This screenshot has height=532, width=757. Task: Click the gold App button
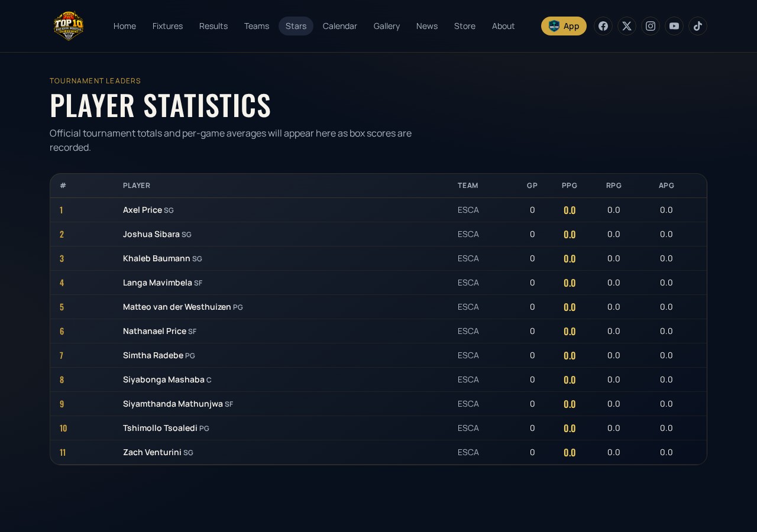[x=564, y=26]
